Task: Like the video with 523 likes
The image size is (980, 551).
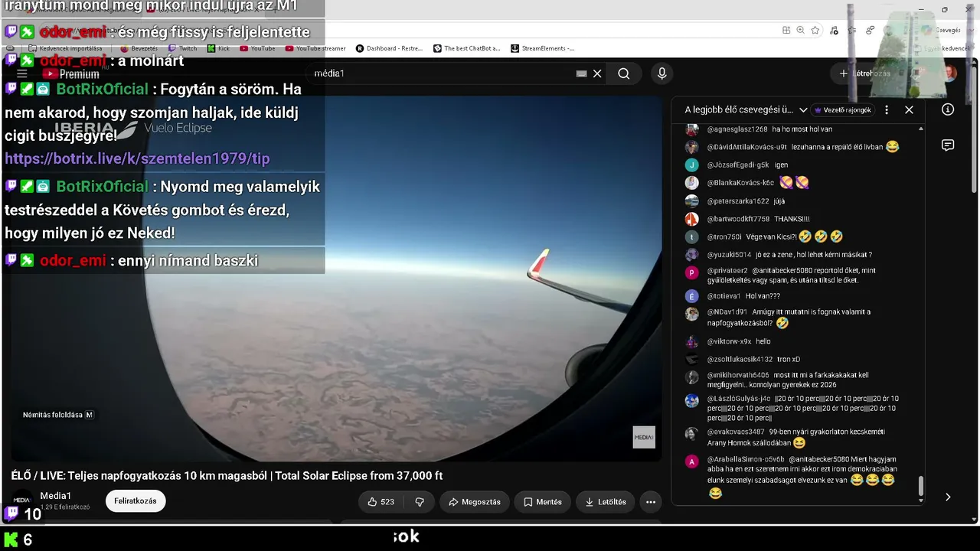Action: coord(381,502)
